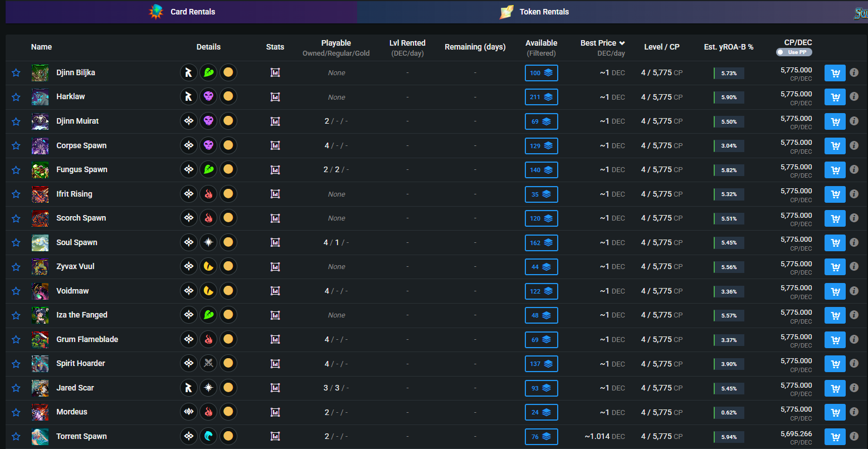
Task: Add Djinn Biljka rental to cart
Action: click(835, 73)
